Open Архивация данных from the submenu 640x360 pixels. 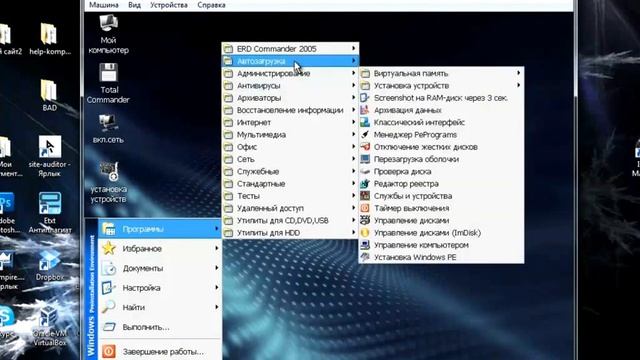click(441, 110)
